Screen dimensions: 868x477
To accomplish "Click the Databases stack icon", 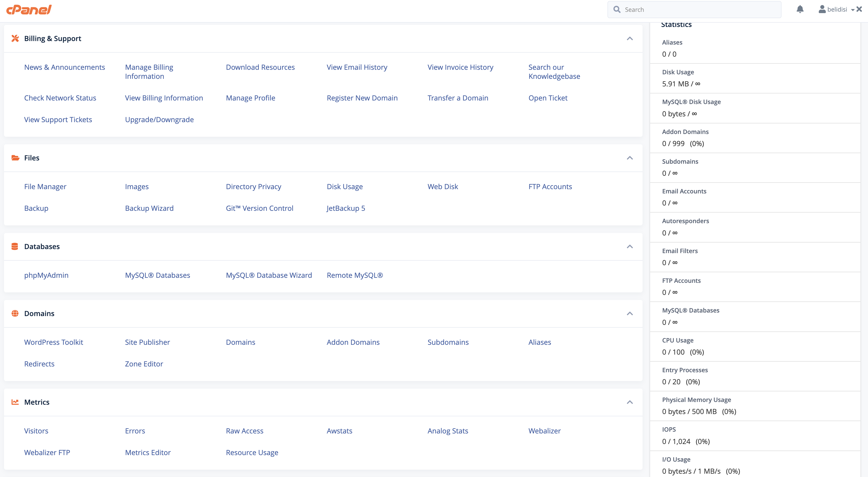I will pos(15,246).
